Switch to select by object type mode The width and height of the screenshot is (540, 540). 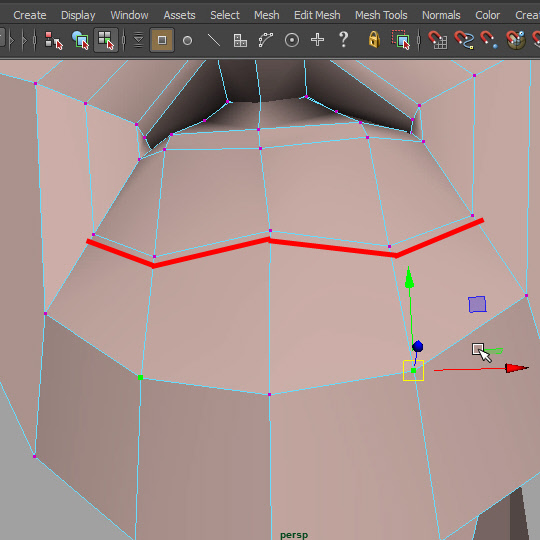tap(80, 40)
